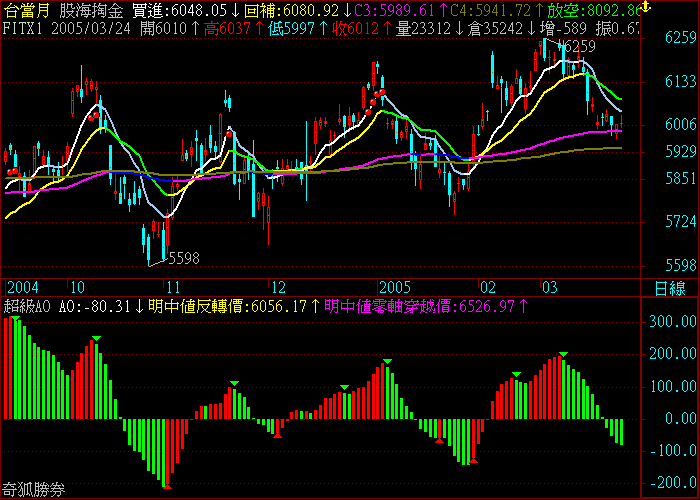
Task: Click the 奇狐勝券 logo in bottom corner
Action: (34, 490)
